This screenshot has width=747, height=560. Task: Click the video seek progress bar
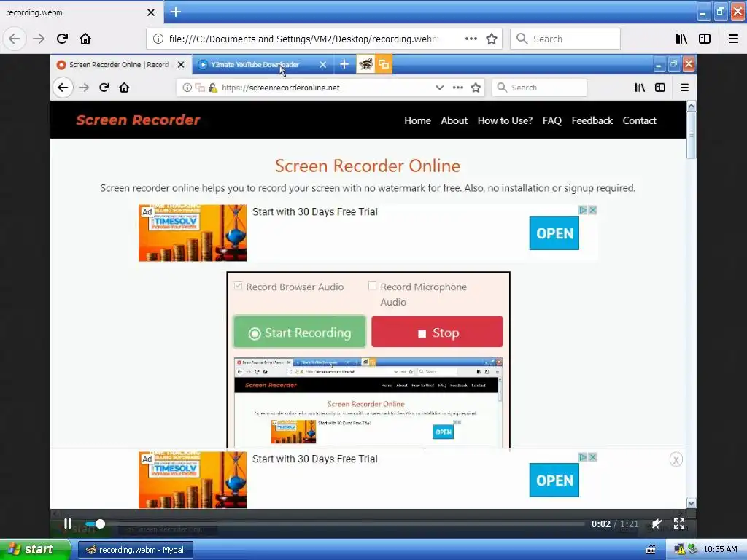335,524
